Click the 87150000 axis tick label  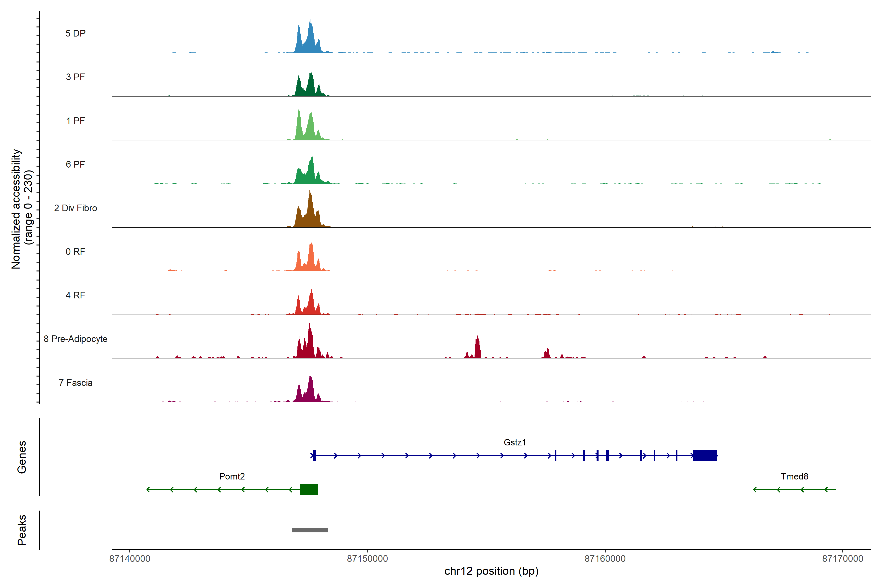pyautogui.click(x=367, y=558)
